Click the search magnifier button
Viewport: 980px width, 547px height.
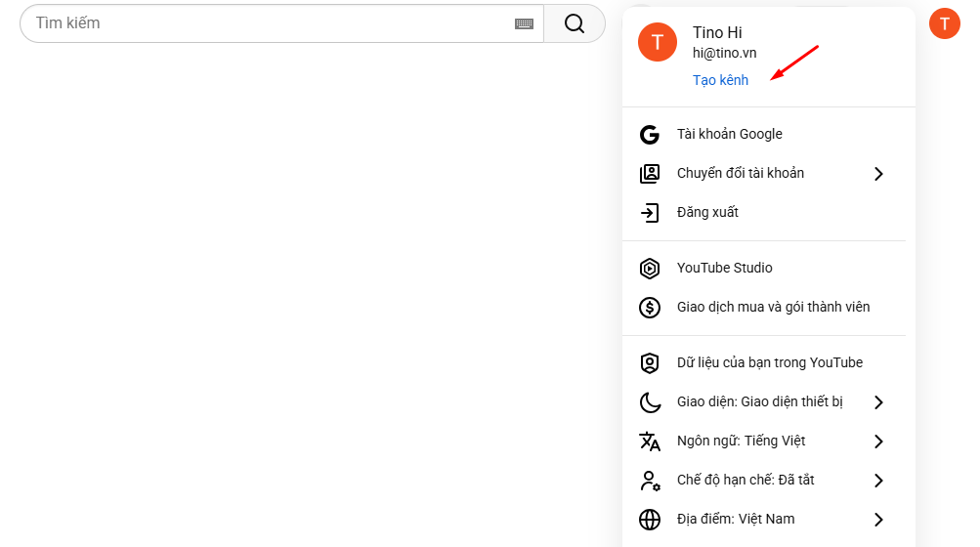pyautogui.click(x=575, y=23)
